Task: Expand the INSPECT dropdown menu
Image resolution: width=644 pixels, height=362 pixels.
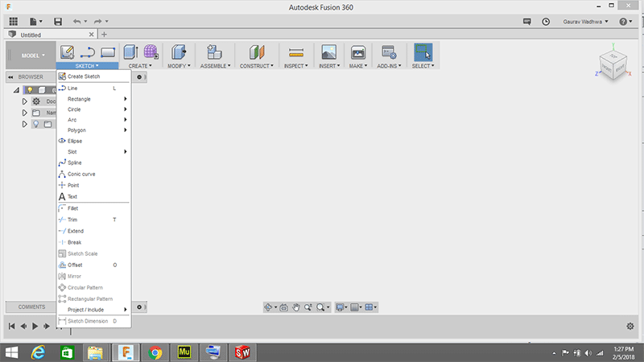Action: click(x=295, y=66)
